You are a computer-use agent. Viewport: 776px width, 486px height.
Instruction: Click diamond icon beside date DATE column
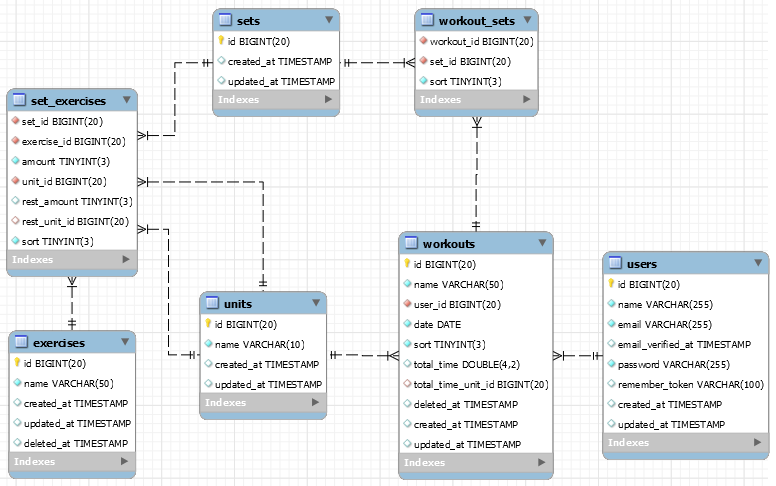(407, 324)
